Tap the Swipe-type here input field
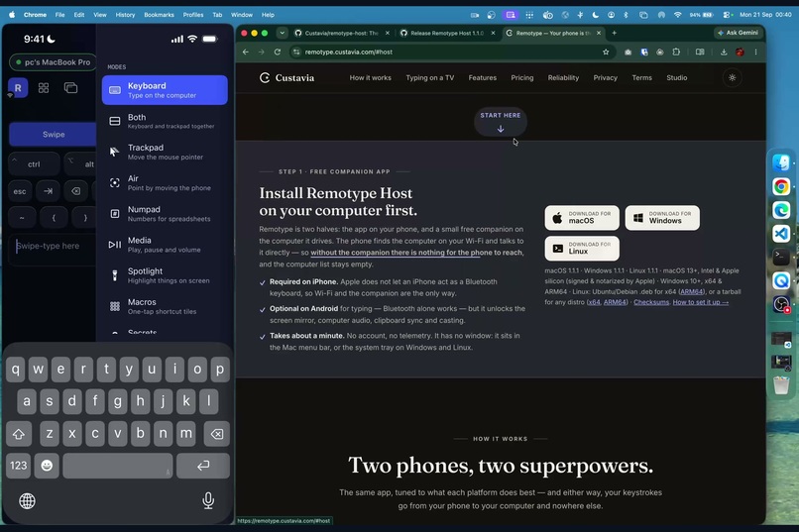Viewport: 799px width, 532px height. tap(53, 248)
